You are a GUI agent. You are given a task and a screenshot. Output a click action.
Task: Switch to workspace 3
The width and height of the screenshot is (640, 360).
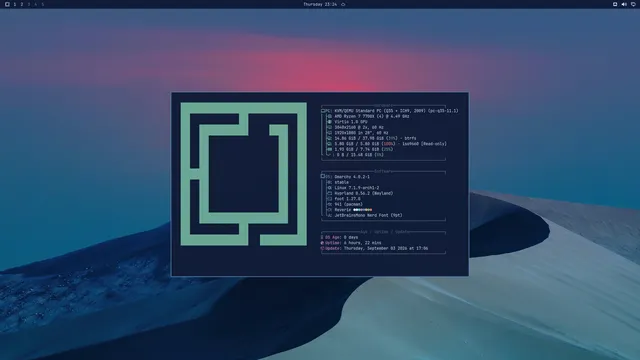[29, 4]
